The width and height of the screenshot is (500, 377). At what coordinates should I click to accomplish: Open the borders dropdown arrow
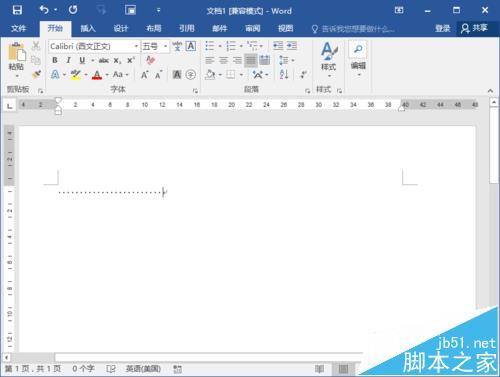tap(241, 75)
